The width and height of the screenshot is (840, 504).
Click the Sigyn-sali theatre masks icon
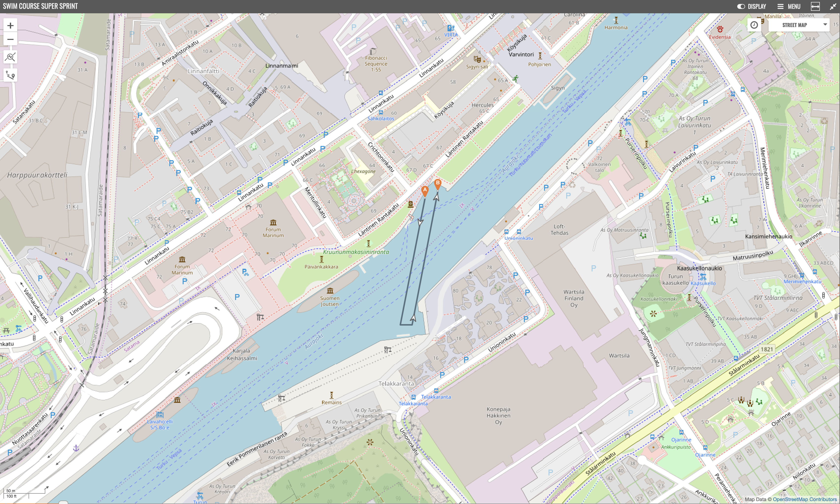477,59
